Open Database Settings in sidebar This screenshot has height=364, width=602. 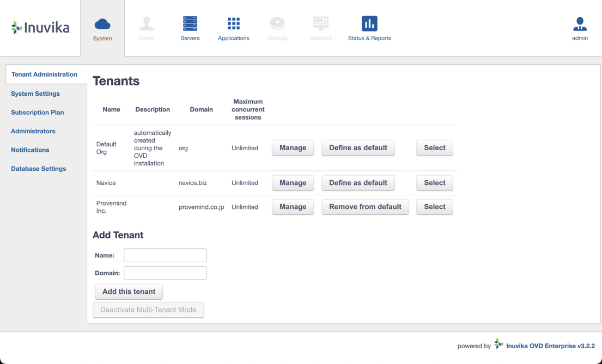click(x=38, y=169)
